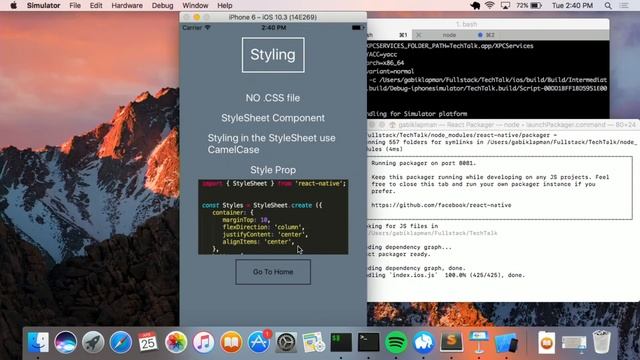Tap the Go To Home button
The image size is (640, 360).
click(x=273, y=272)
